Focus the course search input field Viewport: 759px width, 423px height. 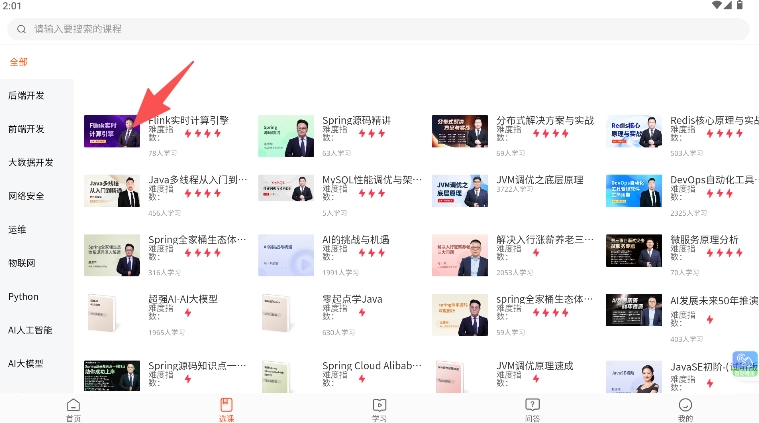[380, 29]
